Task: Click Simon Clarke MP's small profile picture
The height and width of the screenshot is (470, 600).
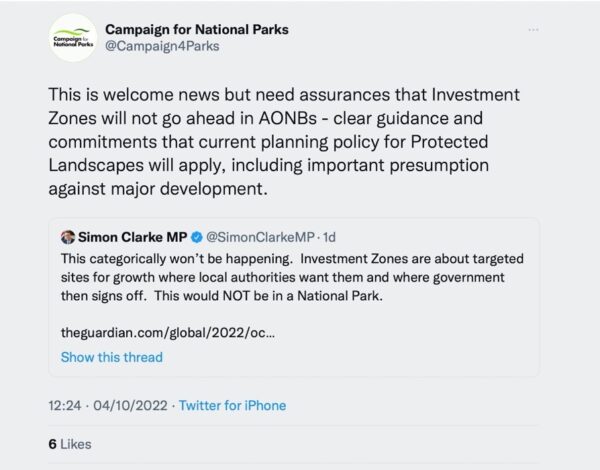Action: coord(67,237)
